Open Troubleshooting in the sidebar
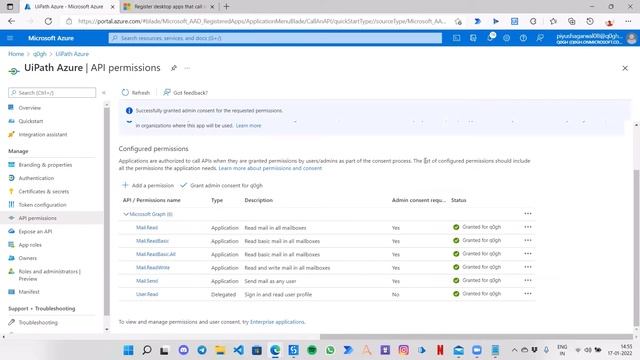Screen dimensions: 640x360 click(x=38, y=322)
